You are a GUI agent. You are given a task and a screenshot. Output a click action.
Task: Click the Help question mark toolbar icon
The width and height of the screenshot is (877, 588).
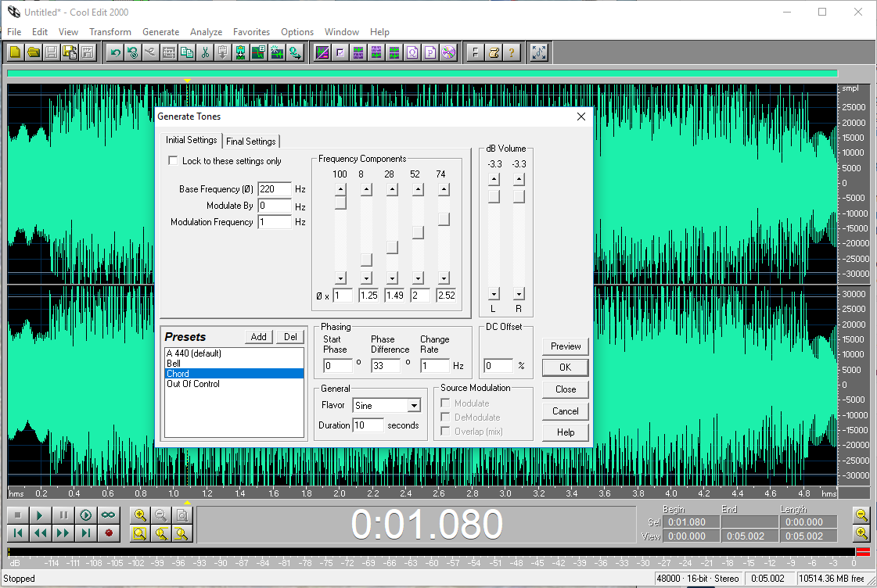click(511, 52)
